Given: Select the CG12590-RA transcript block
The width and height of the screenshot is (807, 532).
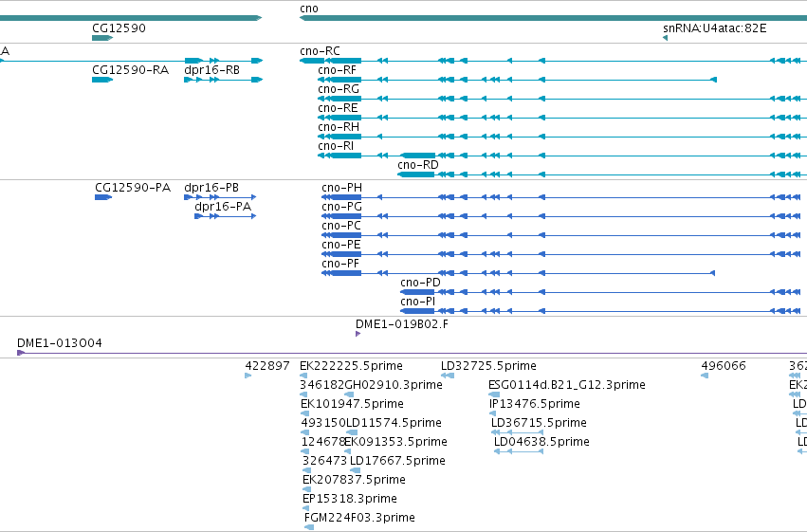Looking at the screenshot, I should (x=102, y=80).
